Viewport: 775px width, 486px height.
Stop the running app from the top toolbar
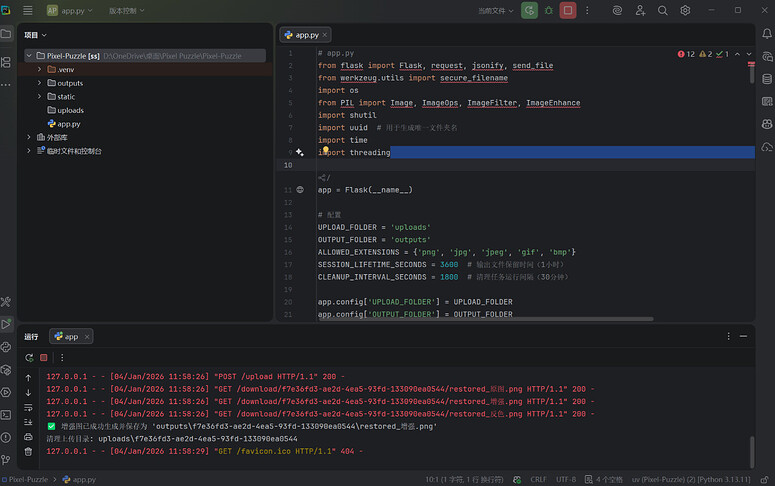pos(568,10)
